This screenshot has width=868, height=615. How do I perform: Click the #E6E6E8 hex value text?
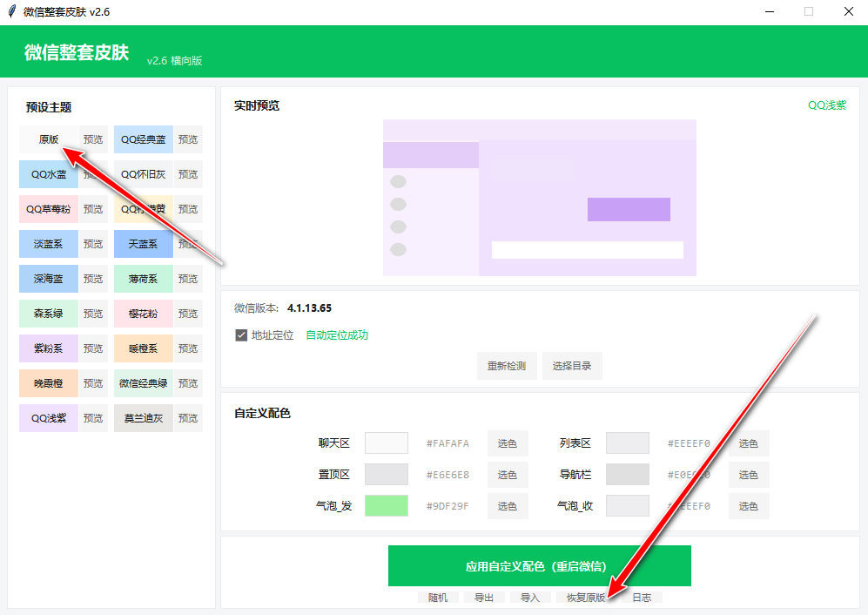[x=447, y=475]
